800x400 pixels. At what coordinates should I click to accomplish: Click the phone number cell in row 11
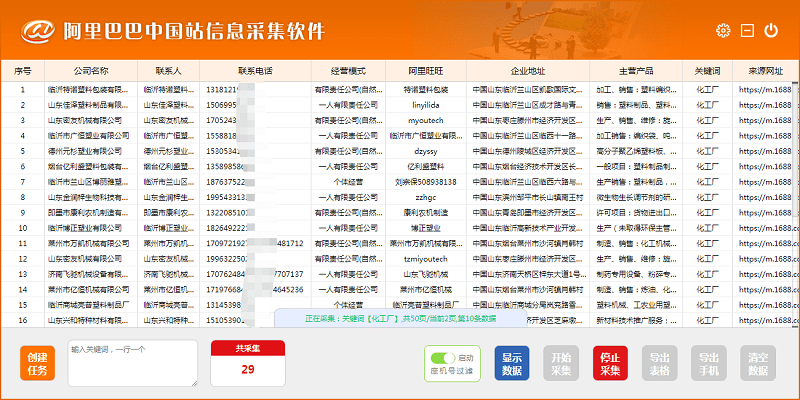[x=255, y=243]
